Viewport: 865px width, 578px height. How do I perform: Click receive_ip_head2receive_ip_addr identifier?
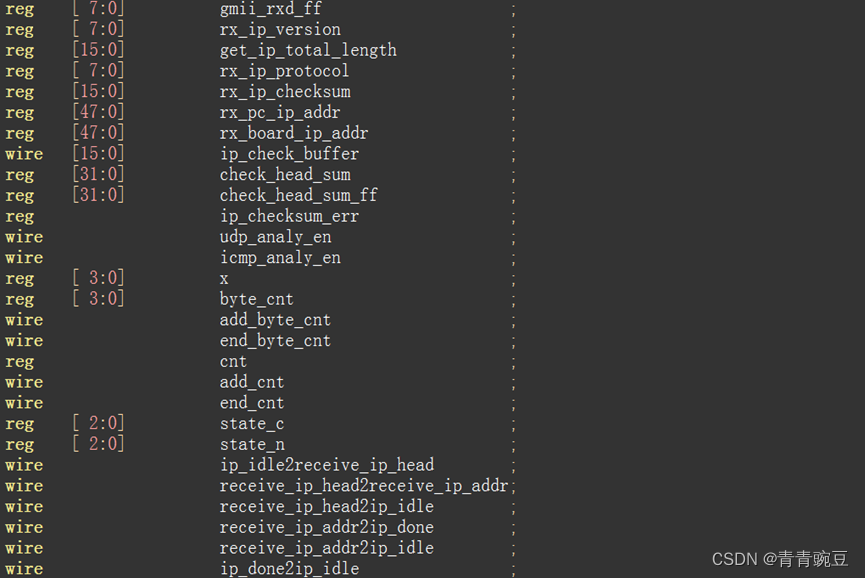(364, 486)
